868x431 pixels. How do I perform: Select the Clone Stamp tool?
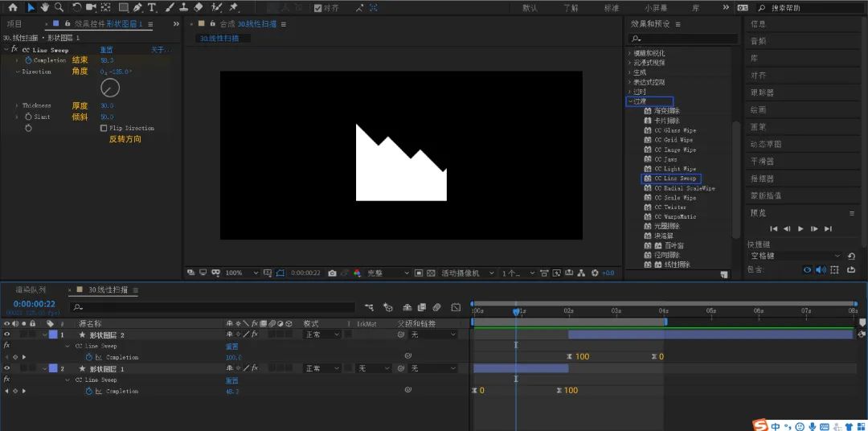(x=184, y=8)
